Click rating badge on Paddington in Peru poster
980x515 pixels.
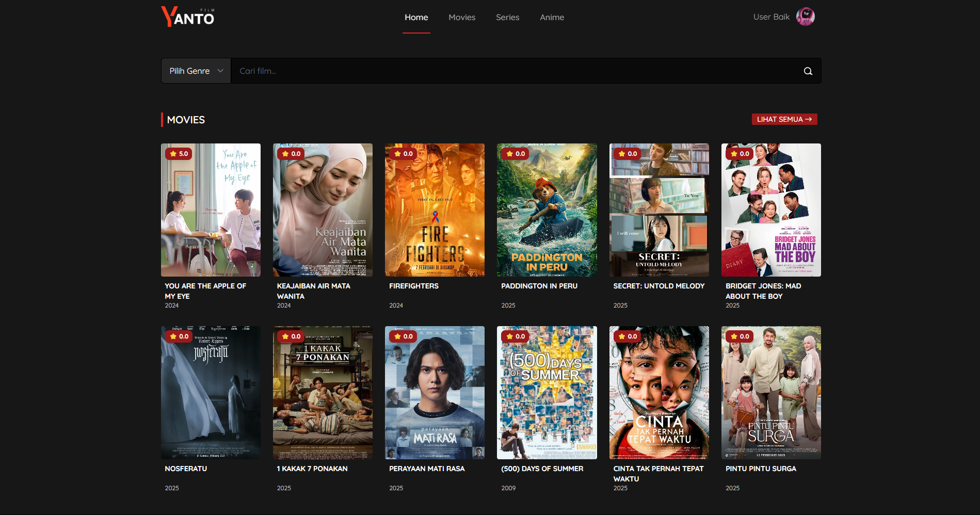515,154
